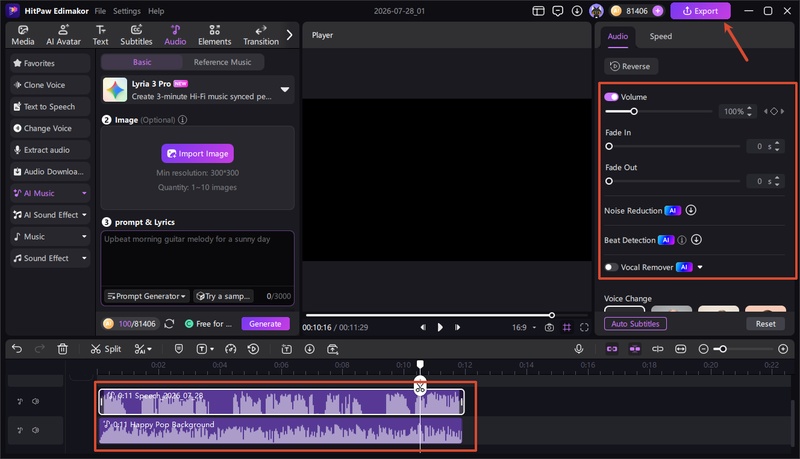Open the text tool dropdown in the timeline toolbar

[205, 349]
